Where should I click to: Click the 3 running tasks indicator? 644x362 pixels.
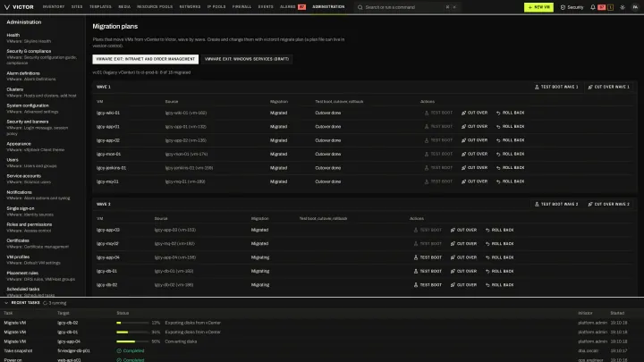click(55, 303)
